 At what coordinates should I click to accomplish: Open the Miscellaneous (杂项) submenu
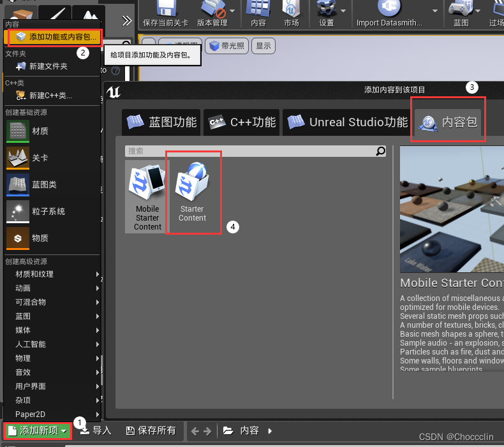(52, 400)
